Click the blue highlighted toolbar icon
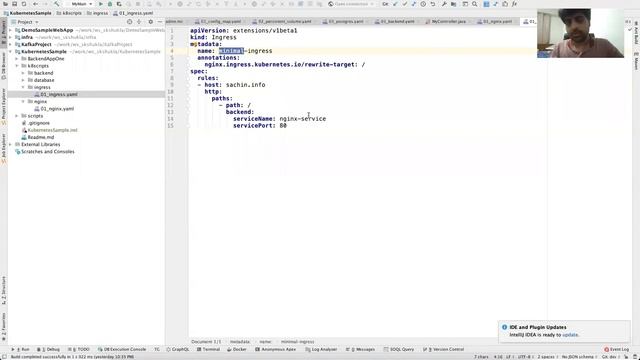640x360 pixels. [x=486, y=4]
